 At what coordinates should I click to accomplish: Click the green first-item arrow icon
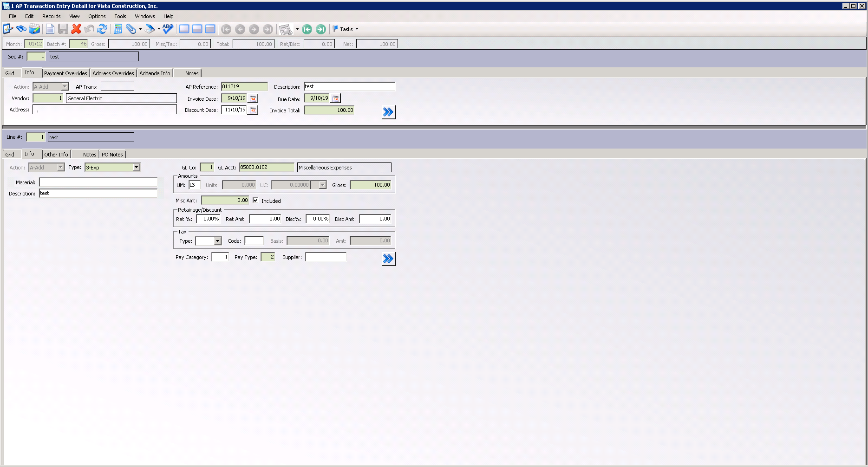tap(307, 29)
